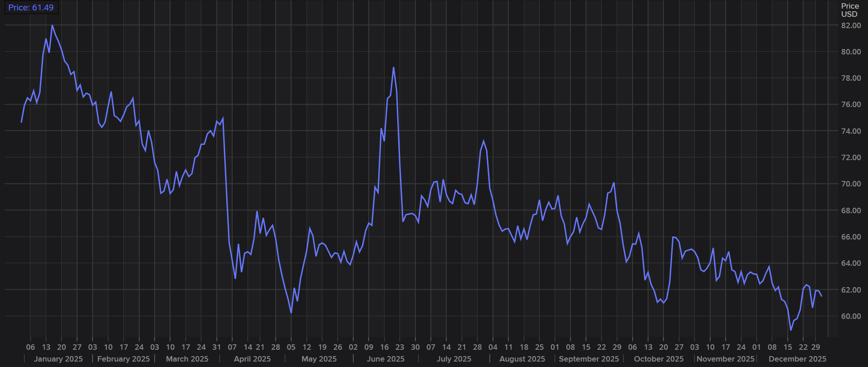868x367 pixels.
Task: Select the October 2025 month label
Action: coord(658,359)
